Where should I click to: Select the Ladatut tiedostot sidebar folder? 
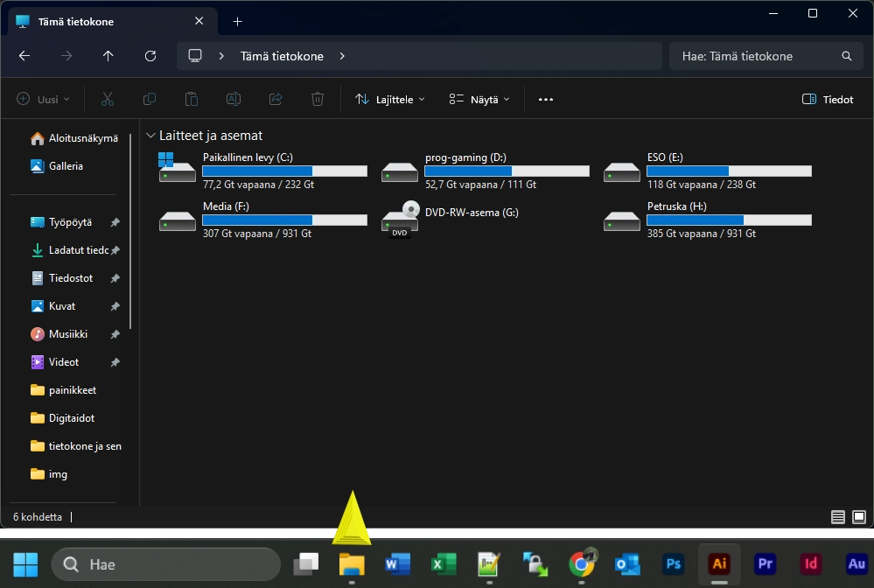tap(78, 250)
